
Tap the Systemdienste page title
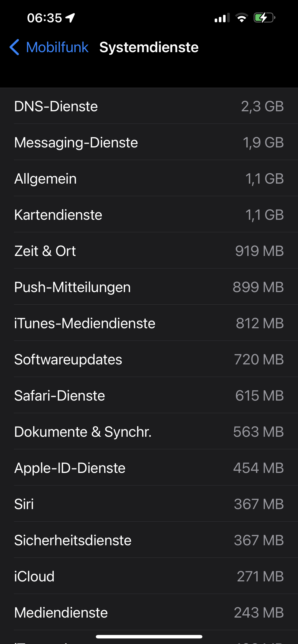(x=149, y=47)
